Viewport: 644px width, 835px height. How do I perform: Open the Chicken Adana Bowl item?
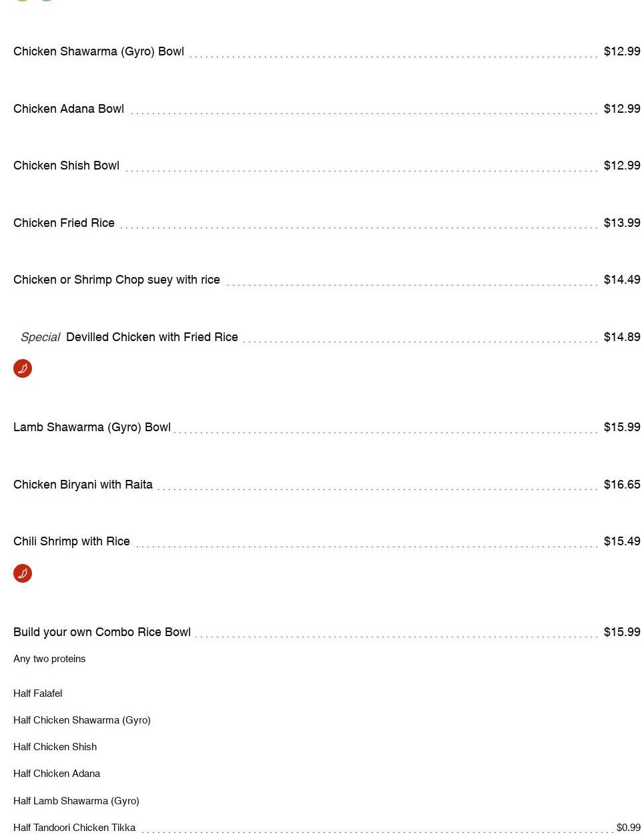pos(69,109)
